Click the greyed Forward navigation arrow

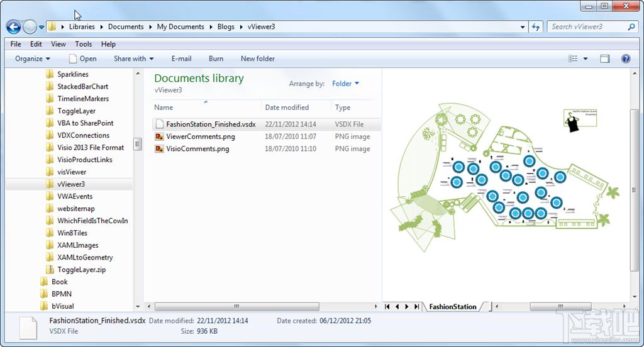click(x=30, y=27)
